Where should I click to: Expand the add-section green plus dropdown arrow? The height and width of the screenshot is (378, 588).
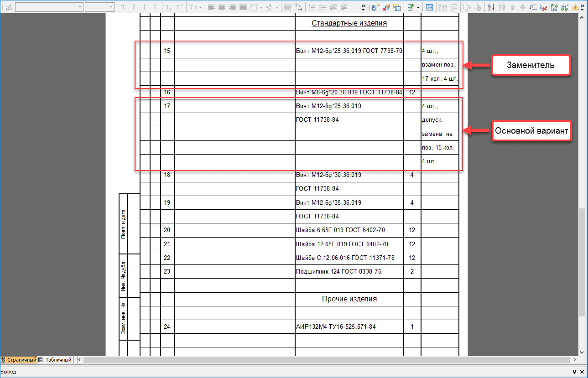click(418, 7)
